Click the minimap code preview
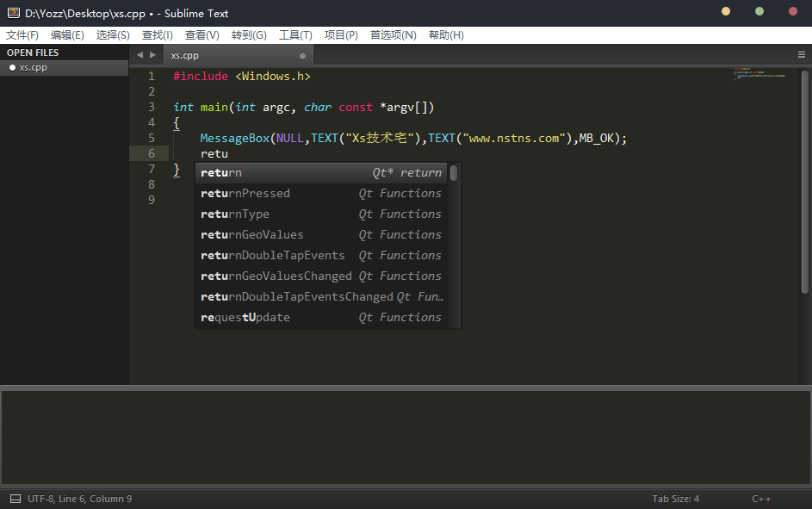Screen dimensions: 812x509 [x=759, y=73]
